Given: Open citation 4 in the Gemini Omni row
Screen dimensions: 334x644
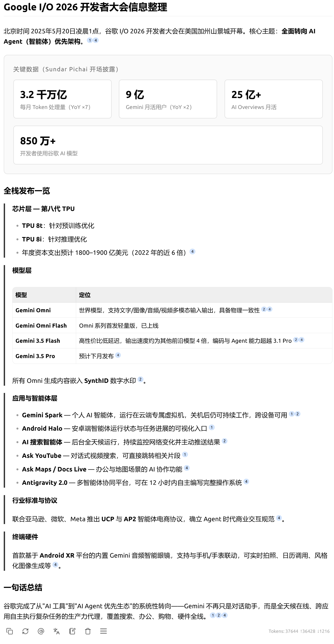Looking at the screenshot, I should coord(270,309).
